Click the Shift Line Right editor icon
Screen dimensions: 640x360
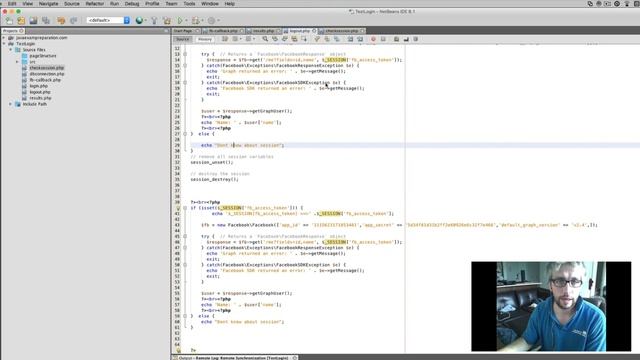coord(360,39)
